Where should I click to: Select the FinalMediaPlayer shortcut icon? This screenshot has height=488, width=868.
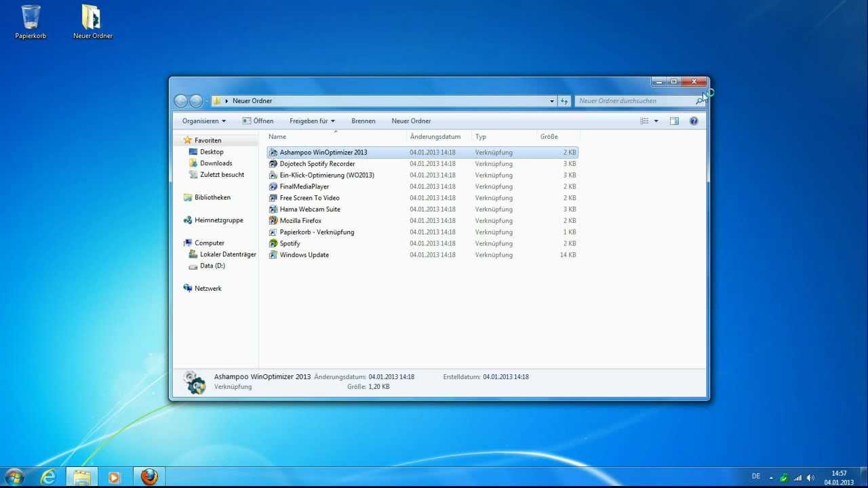pyautogui.click(x=273, y=186)
